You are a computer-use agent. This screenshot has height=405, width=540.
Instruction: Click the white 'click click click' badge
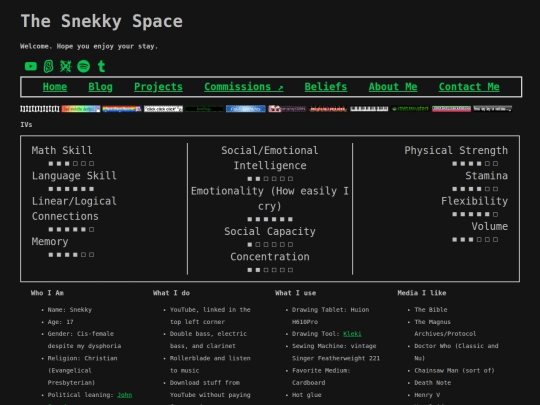click(x=163, y=109)
